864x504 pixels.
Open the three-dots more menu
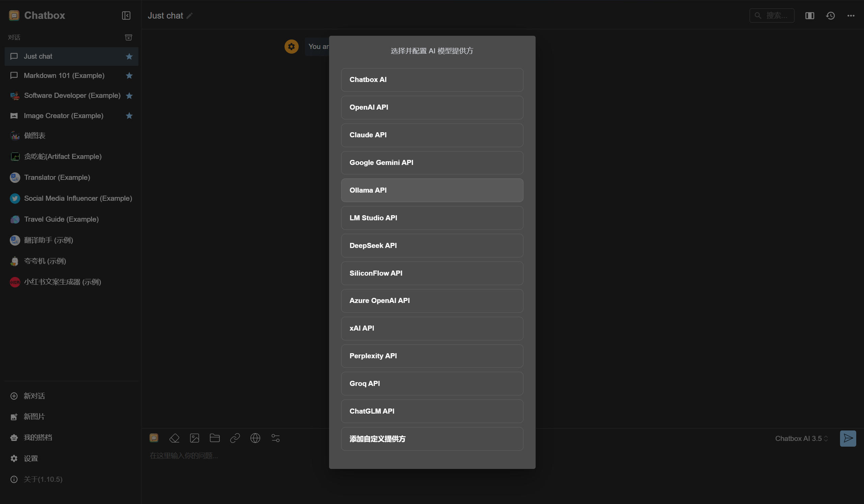click(850, 16)
